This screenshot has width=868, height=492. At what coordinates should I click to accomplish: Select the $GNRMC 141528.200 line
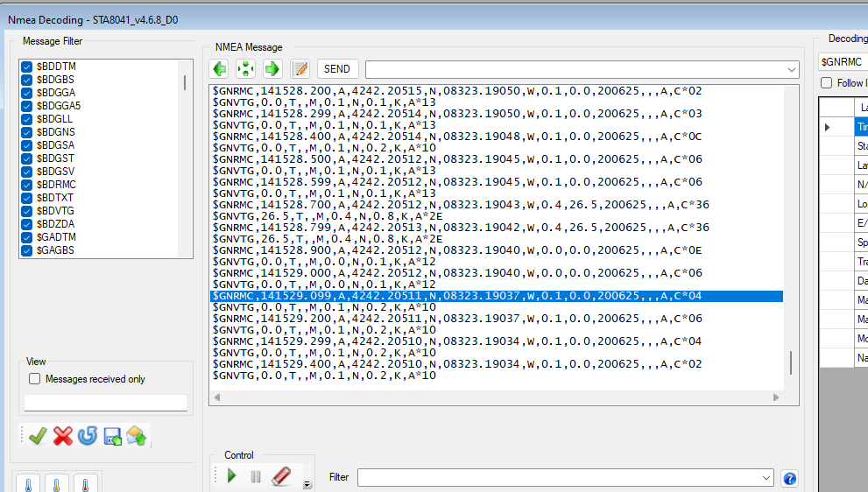pyautogui.click(x=456, y=91)
